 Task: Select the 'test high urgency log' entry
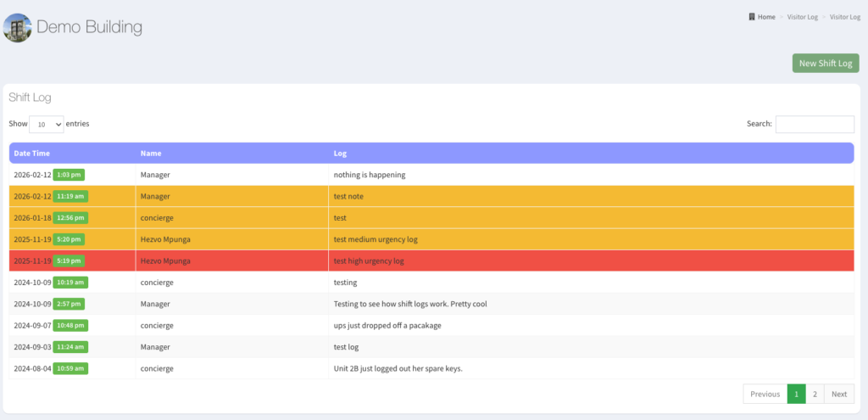click(369, 260)
